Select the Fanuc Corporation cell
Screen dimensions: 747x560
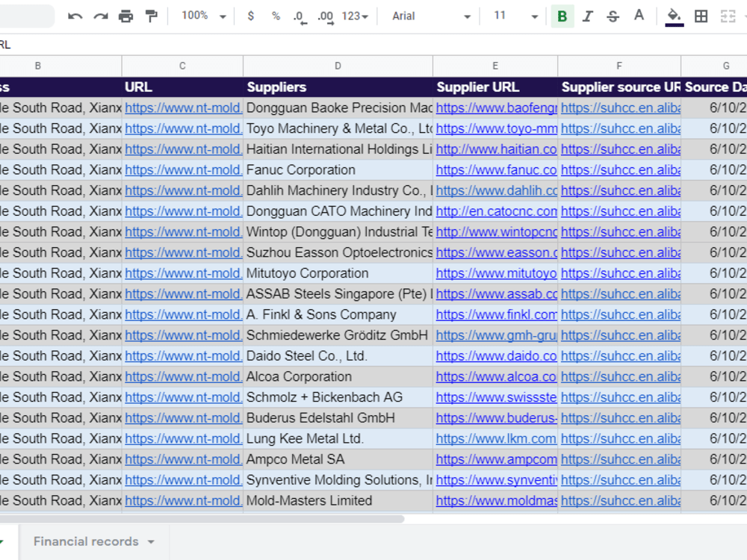(338, 170)
